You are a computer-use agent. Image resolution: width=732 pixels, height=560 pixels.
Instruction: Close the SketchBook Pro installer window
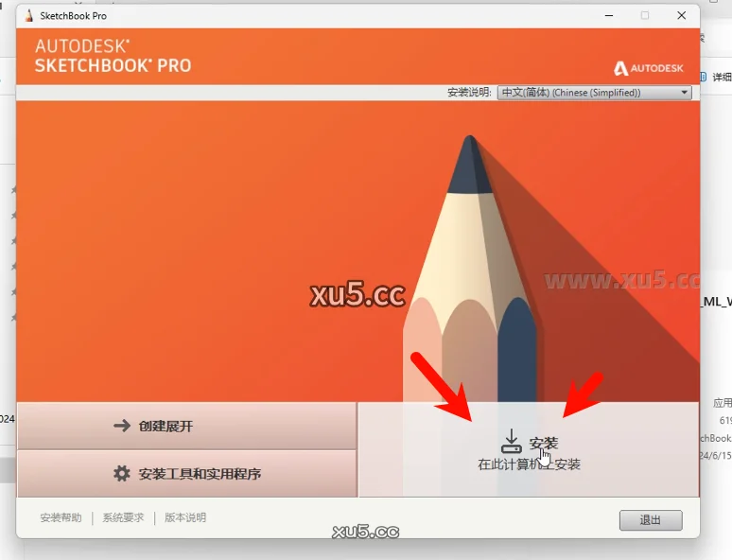pos(682,15)
